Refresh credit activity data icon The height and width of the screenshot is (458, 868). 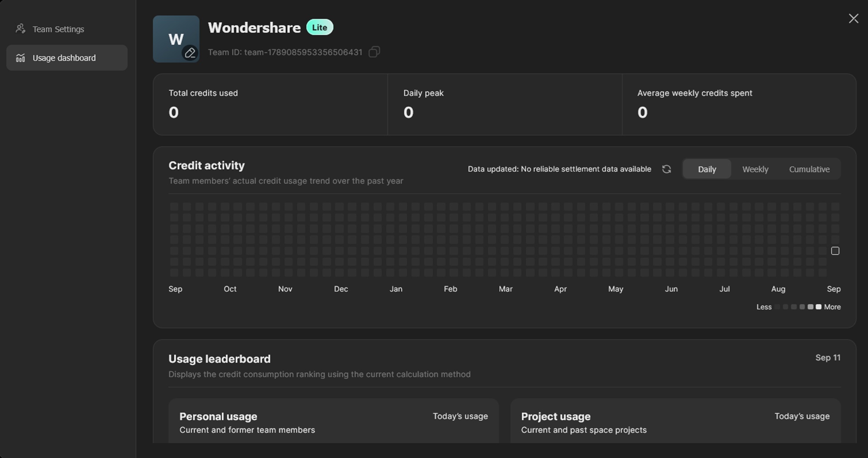pyautogui.click(x=666, y=169)
